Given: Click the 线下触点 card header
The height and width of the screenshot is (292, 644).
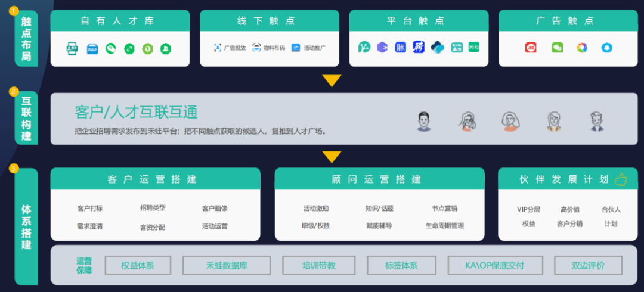Looking at the screenshot, I should 270,20.
